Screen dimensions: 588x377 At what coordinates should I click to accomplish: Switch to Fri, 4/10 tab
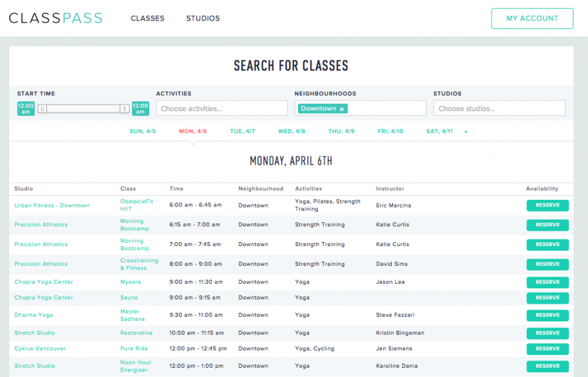pos(390,131)
